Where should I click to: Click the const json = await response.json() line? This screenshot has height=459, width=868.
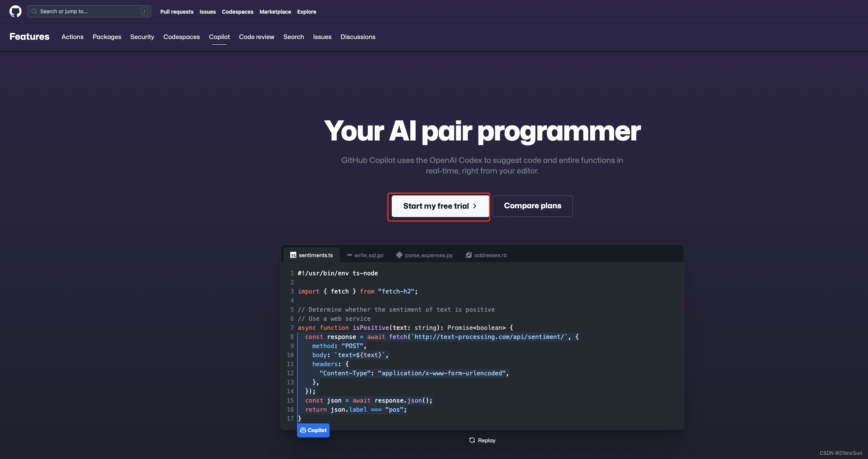click(x=369, y=400)
